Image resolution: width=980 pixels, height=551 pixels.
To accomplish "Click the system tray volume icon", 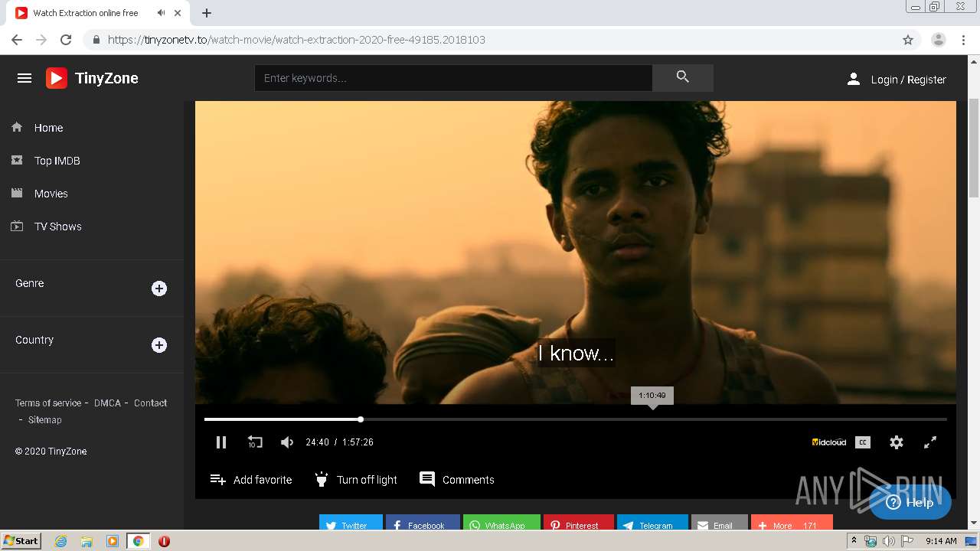I will [889, 541].
